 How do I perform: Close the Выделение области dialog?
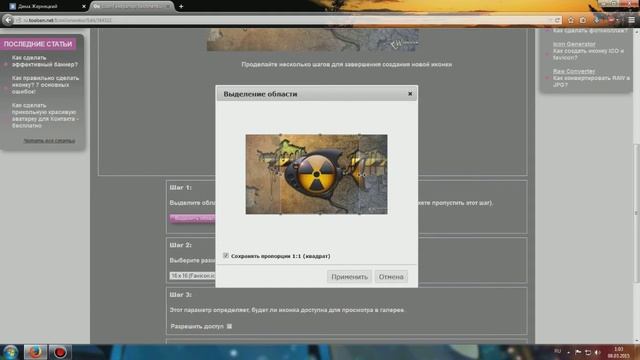coord(410,94)
